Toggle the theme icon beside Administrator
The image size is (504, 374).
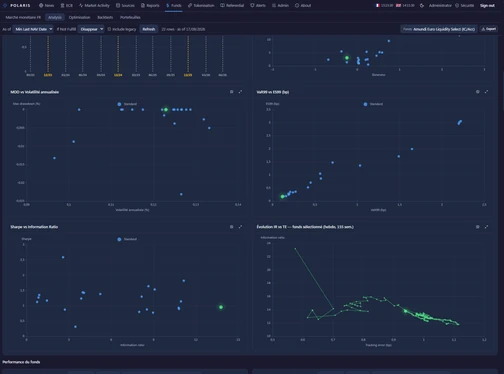click(x=422, y=5)
